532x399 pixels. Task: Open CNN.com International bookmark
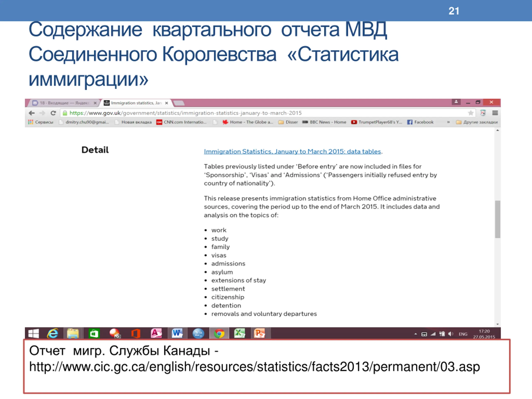[181, 122]
